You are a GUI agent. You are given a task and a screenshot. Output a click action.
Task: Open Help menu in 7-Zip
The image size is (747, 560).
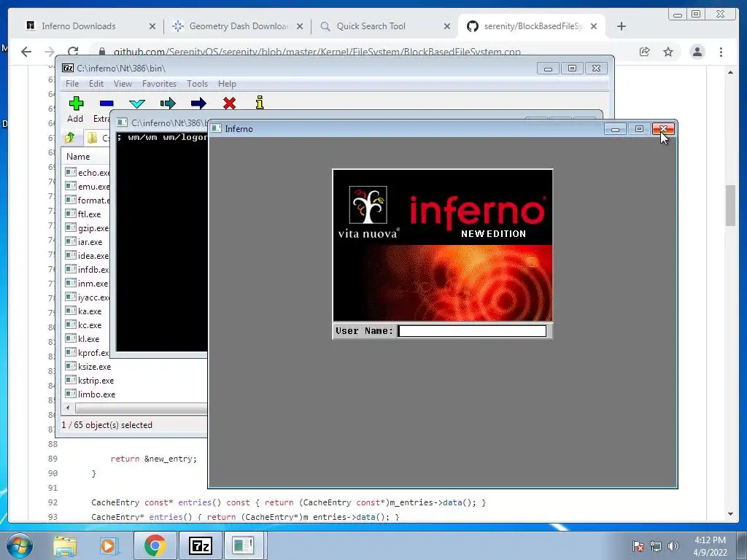(x=227, y=84)
